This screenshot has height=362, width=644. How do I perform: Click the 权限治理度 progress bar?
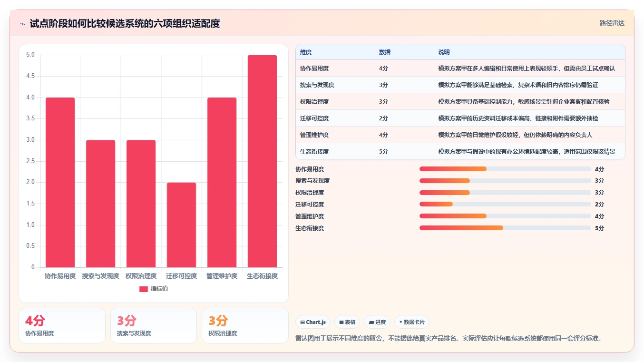(505, 193)
